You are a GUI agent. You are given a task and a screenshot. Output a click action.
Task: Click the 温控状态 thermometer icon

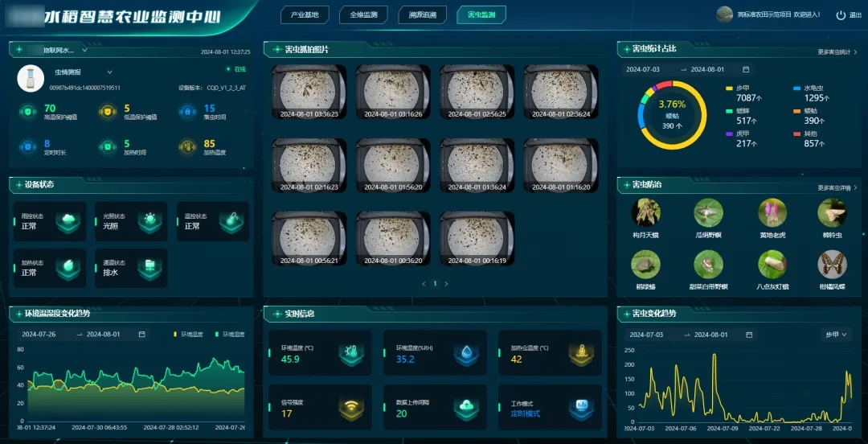pyautogui.click(x=231, y=222)
